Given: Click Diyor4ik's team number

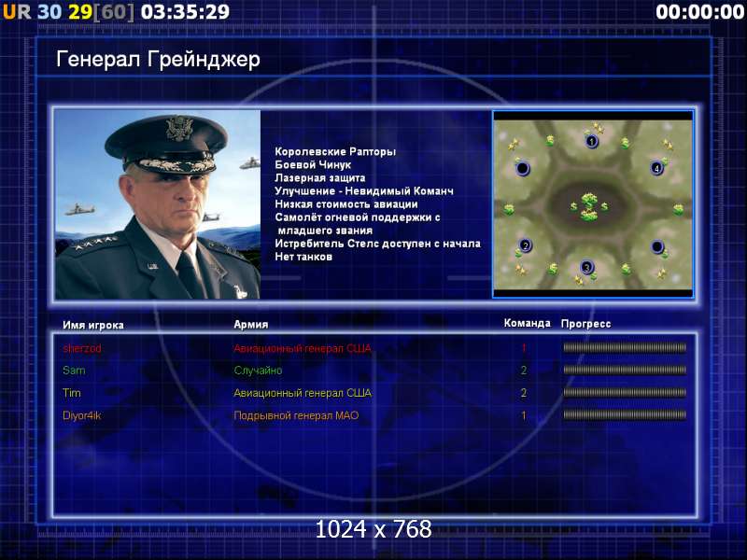Looking at the screenshot, I should (x=524, y=415).
